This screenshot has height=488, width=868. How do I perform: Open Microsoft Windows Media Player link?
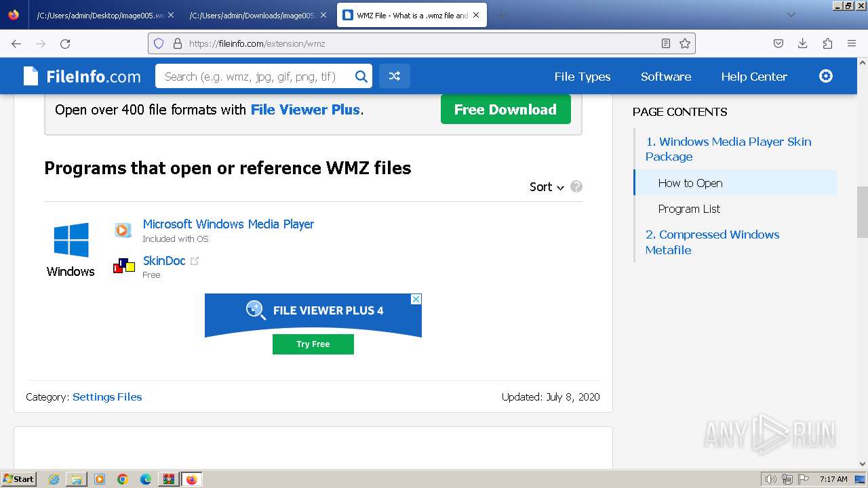(x=229, y=224)
